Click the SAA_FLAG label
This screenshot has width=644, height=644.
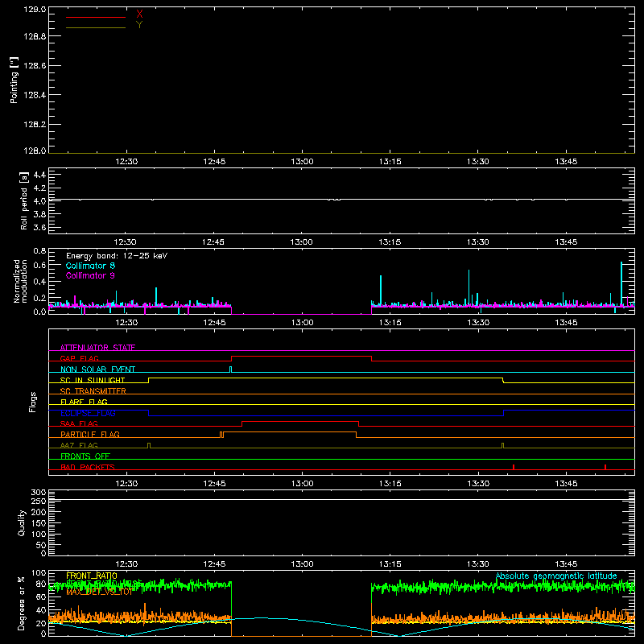(x=79, y=423)
